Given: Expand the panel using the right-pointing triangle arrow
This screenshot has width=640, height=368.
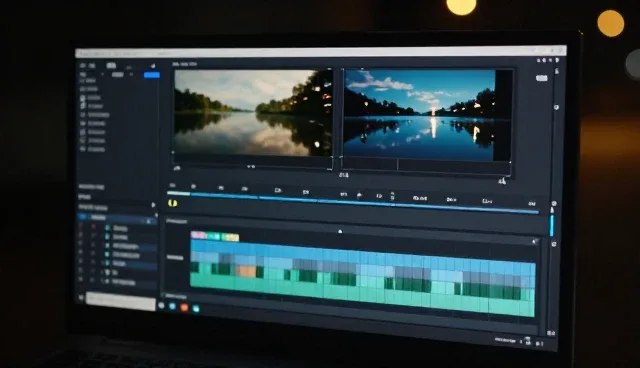Looking at the screenshot, I should [153, 205].
